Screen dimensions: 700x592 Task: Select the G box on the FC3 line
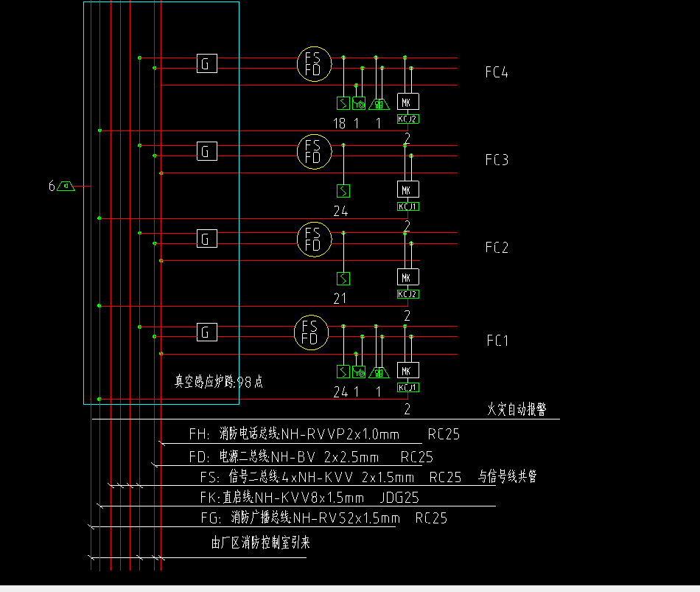pos(207,151)
